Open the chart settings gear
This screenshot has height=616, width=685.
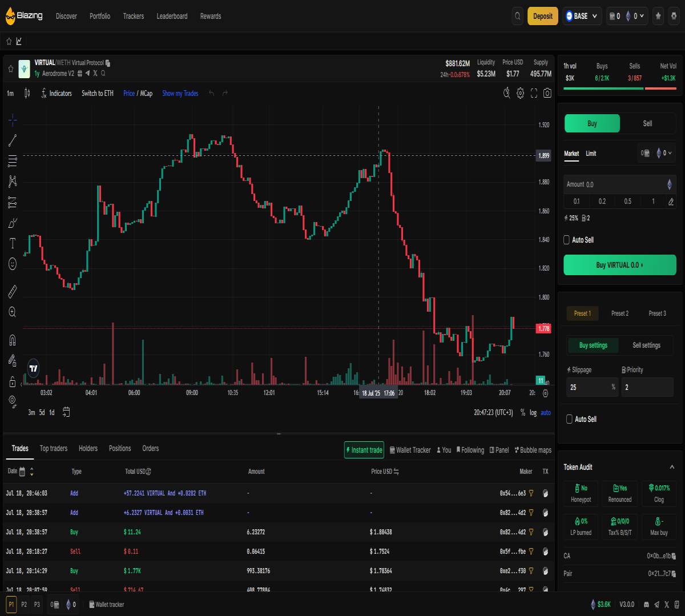pyautogui.click(x=520, y=93)
